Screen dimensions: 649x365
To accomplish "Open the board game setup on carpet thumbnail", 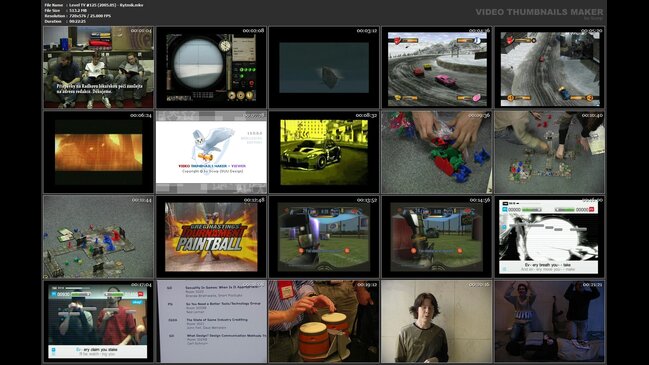I will 549,152.
